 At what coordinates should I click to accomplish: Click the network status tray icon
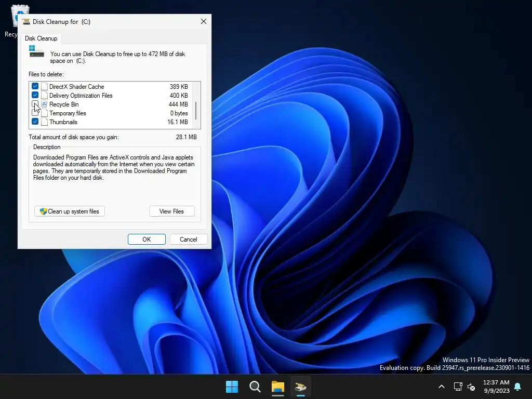[x=458, y=387]
